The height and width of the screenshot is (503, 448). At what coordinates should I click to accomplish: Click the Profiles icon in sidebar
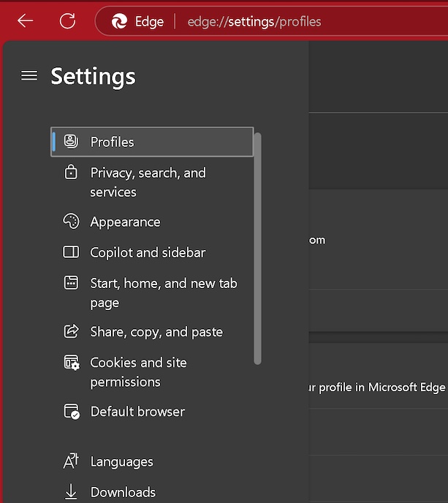tap(71, 142)
